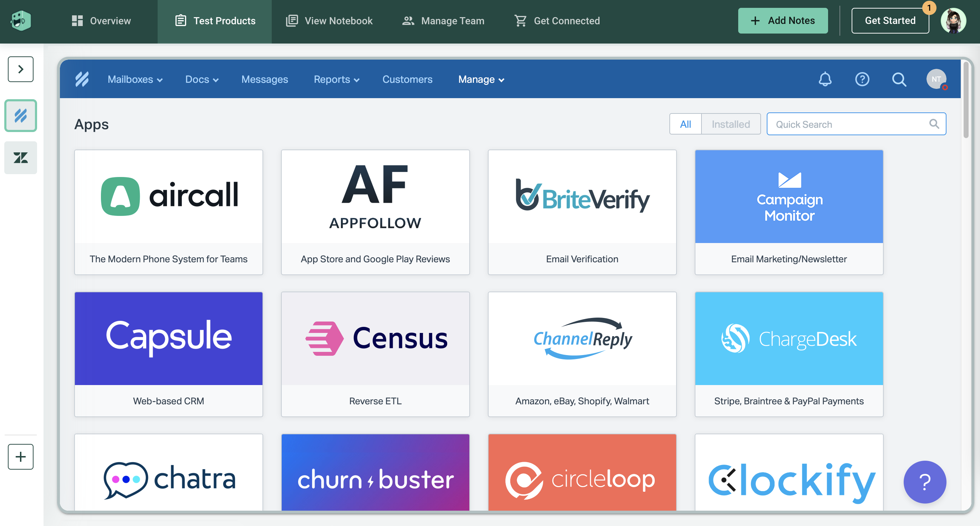The width and height of the screenshot is (980, 526).
Task: Focus the Quick Search input field
Action: tap(848, 124)
